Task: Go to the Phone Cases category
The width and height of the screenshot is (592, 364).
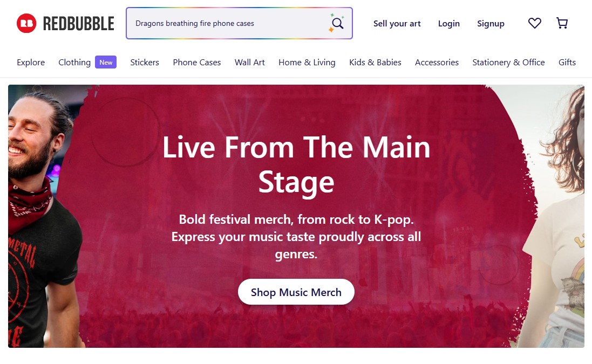Action: tap(197, 63)
